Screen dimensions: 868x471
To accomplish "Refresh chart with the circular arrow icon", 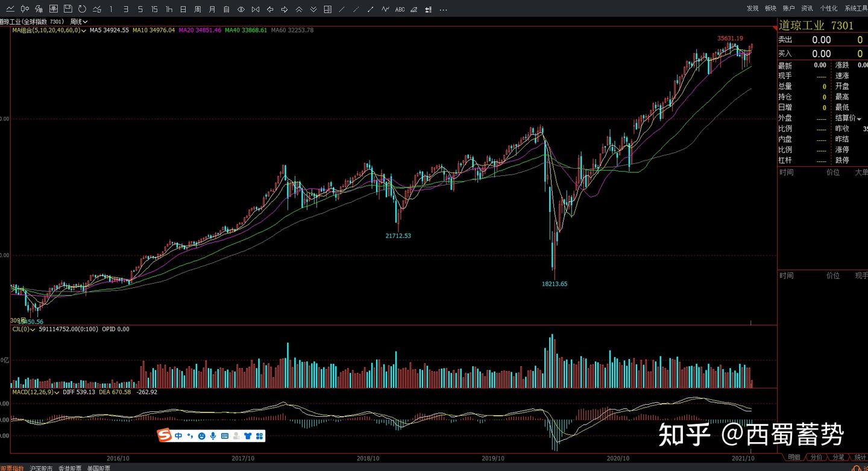I will [x=82, y=9].
